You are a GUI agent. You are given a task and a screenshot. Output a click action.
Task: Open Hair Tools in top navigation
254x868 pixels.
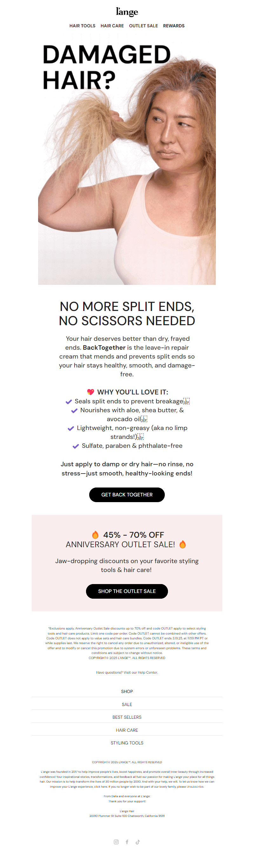click(x=82, y=26)
